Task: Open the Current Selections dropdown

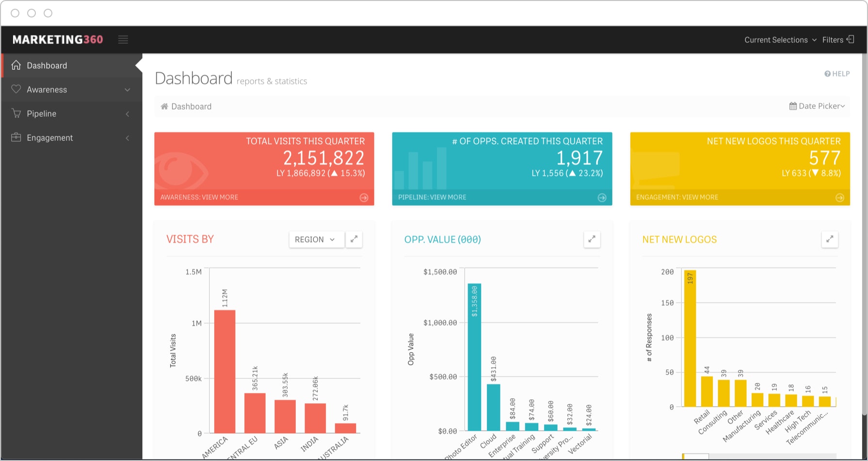Action: coord(780,40)
